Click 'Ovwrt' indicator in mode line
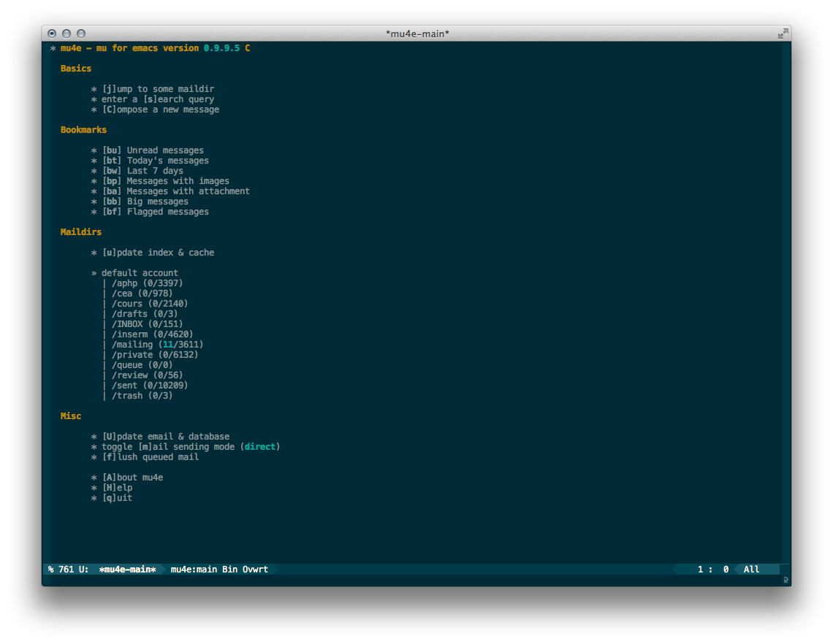 256,569
